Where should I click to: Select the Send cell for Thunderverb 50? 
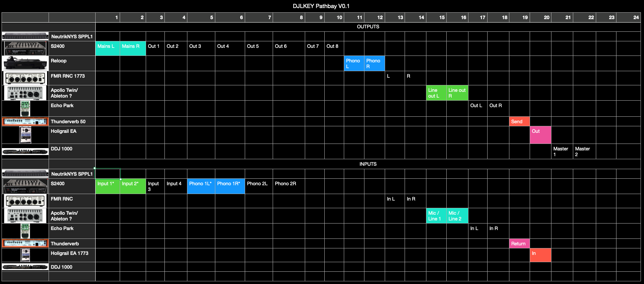(519, 122)
